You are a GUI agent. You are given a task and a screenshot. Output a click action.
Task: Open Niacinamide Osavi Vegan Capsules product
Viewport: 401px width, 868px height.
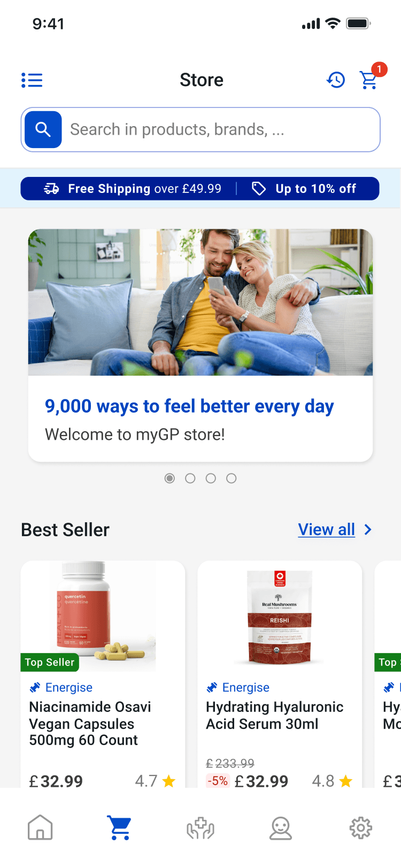[103, 674]
